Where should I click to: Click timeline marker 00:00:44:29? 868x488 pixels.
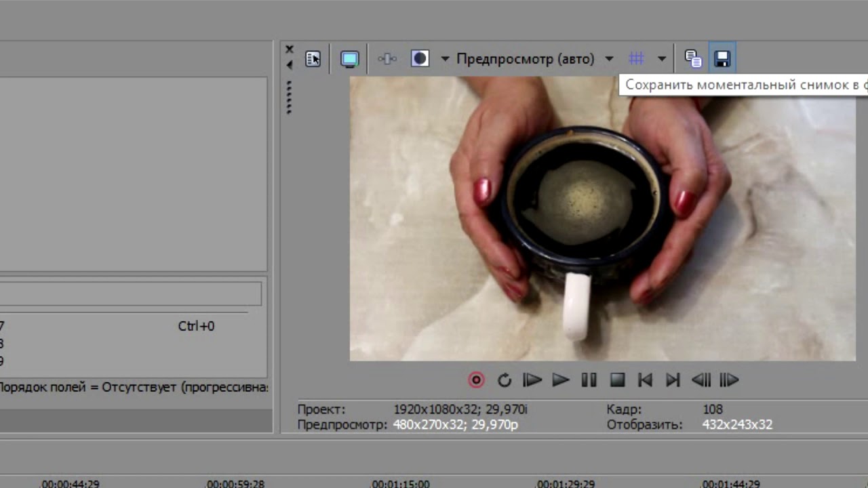click(70, 484)
